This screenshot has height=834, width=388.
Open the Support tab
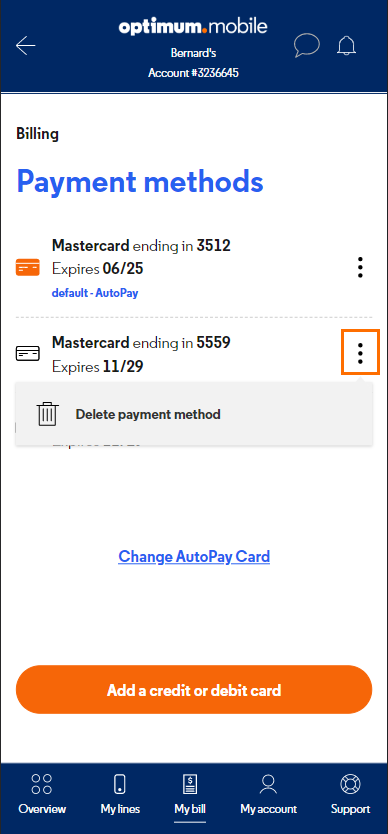(x=350, y=795)
